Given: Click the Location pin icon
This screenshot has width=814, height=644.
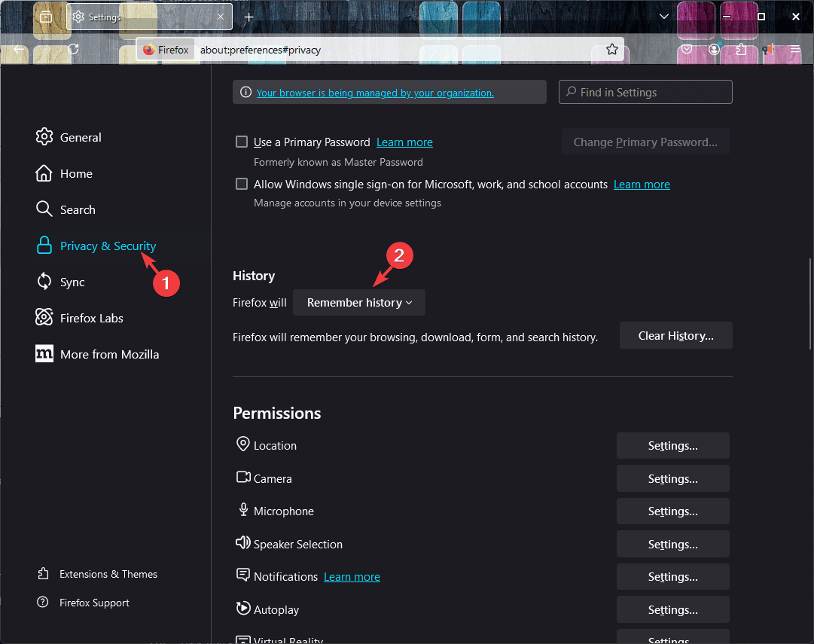Looking at the screenshot, I should point(243,444).
